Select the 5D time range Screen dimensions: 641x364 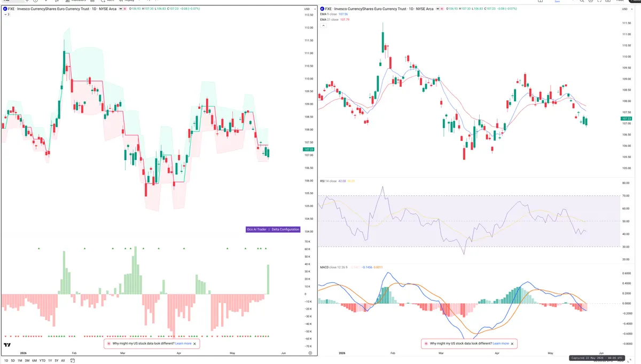13,361
